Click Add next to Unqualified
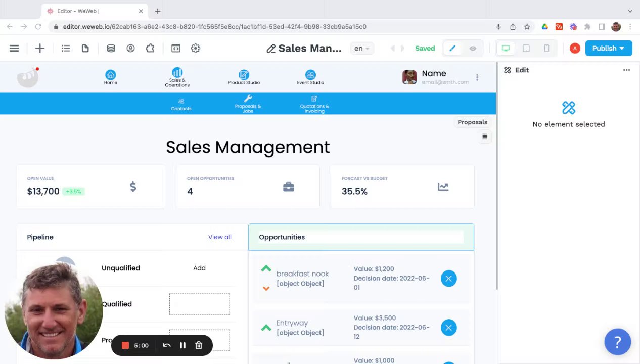This screenshot has height=364, width=640. click(x=199, y=268)
